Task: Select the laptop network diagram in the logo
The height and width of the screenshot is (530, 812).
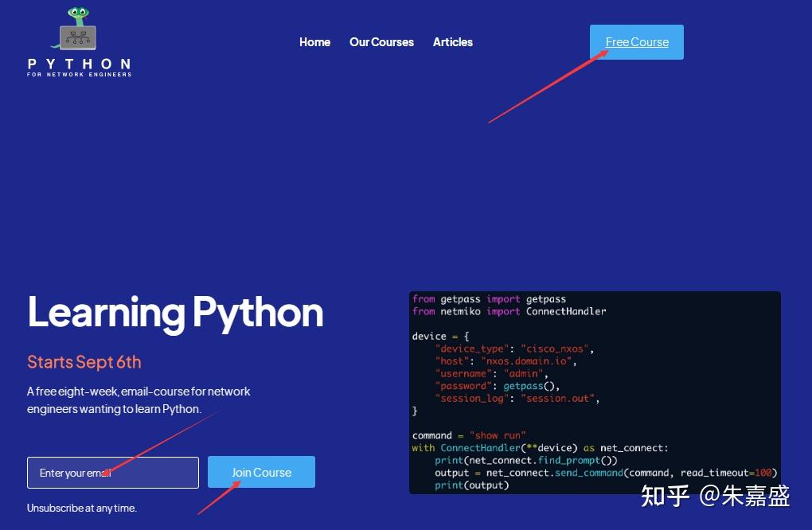Action: click(x=77, y=36)
